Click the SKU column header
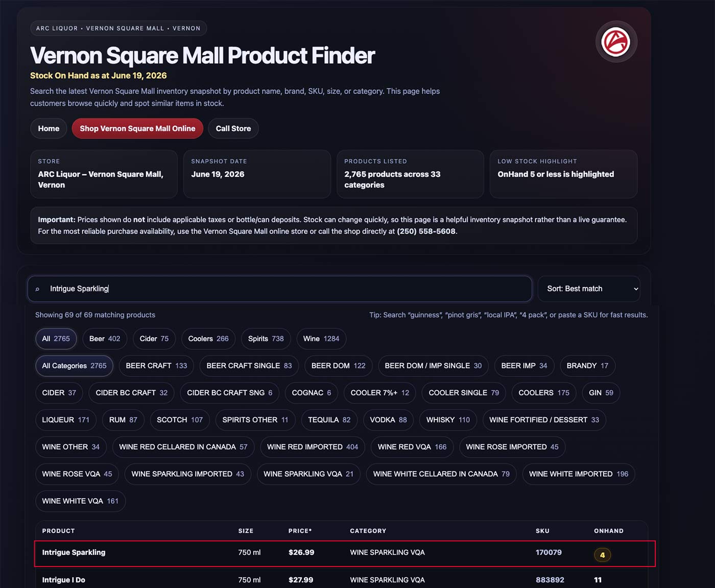This screenshot has width=715, height=588. (542, 531)
